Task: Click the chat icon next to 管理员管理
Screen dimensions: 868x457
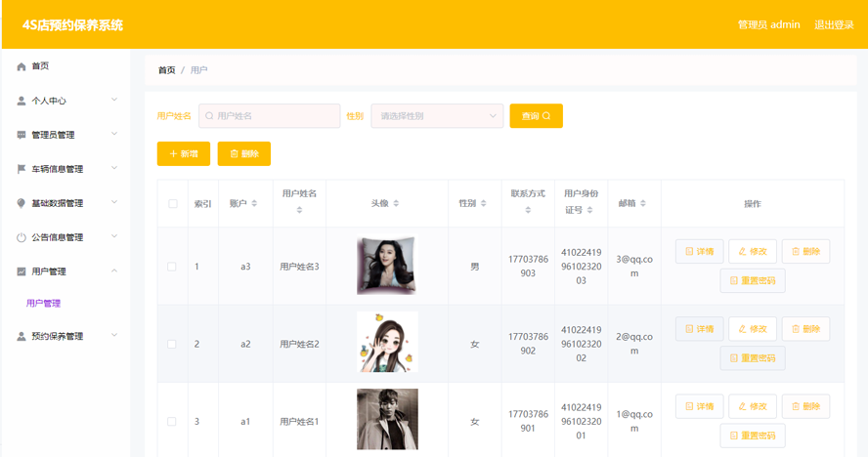Action: click(22, 135)
